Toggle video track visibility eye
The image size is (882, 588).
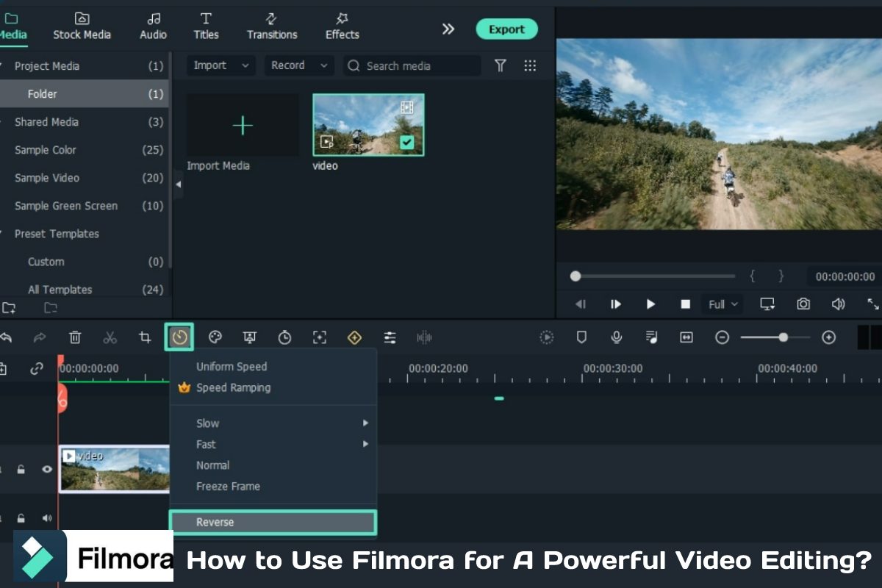click(x=47, y=469)
